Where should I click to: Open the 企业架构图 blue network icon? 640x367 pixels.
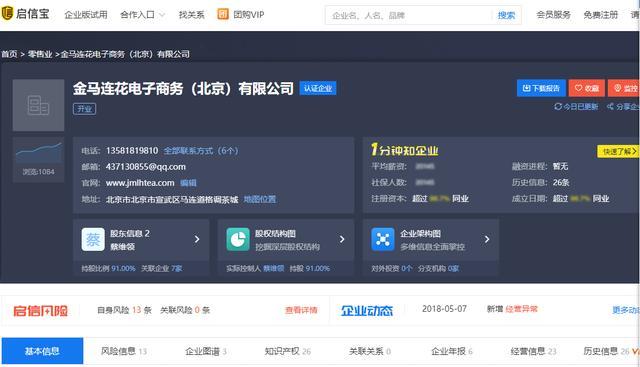[383, 239]
